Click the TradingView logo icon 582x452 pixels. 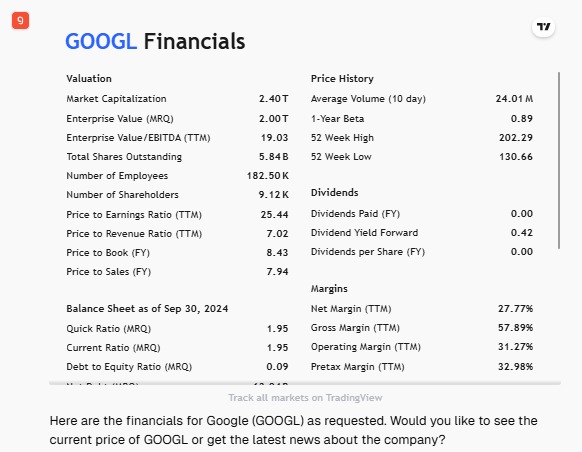(543, 27)
